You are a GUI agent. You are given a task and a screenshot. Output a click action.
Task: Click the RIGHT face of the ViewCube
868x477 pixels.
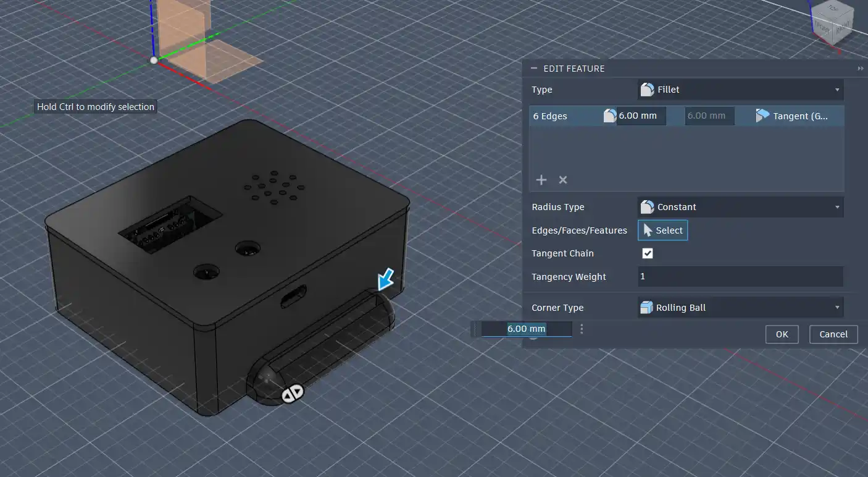point(843,27)
